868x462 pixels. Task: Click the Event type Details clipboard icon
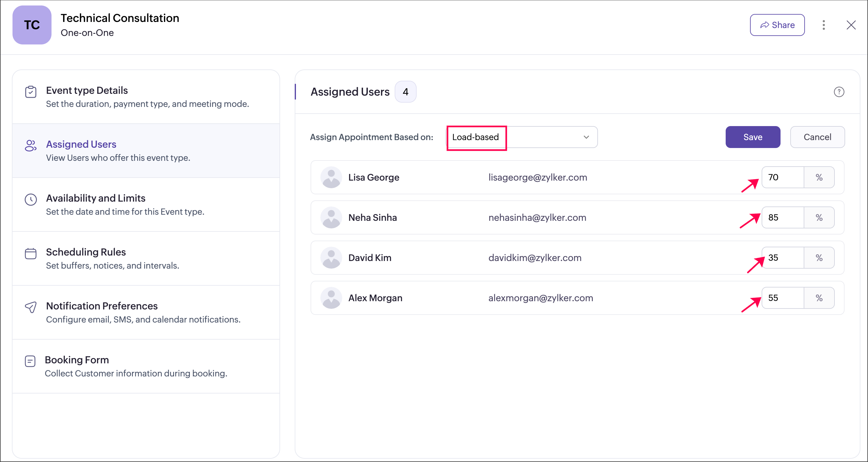point(31,92)
